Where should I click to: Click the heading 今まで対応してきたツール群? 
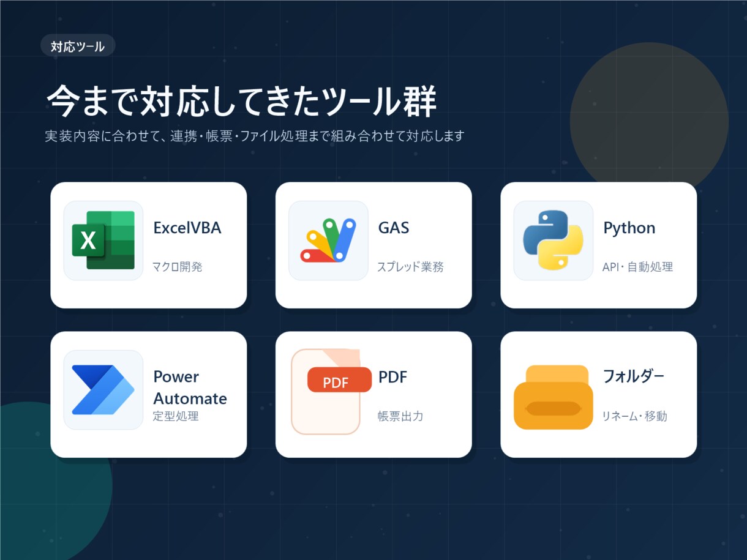pos(242,101)
